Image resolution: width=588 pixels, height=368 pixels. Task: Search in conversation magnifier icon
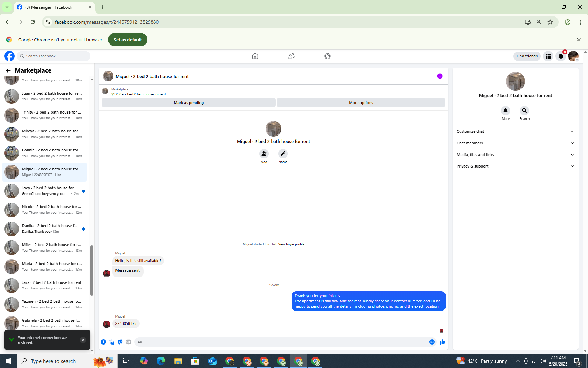pyautogui.click(x=524, y=111)
